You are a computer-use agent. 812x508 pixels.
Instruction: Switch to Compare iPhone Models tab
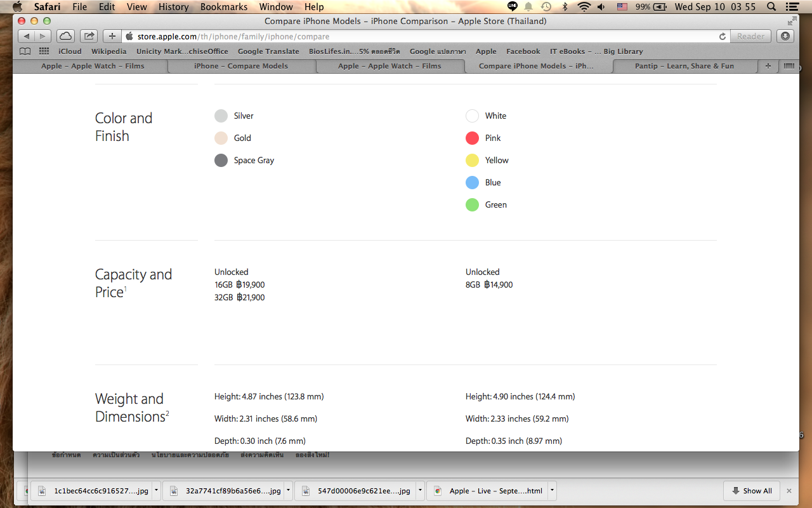coord(537,66)
